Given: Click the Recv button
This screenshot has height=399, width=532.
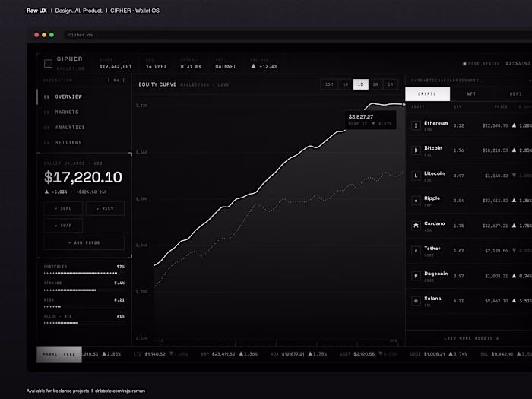Looking at the screenshot, I should (x=105, y=208).
